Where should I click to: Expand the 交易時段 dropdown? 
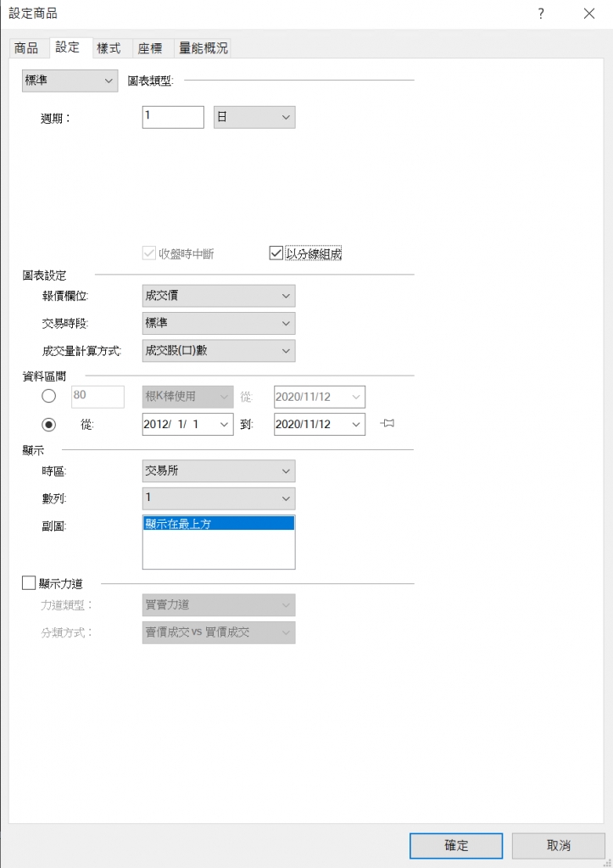[219, 323]
